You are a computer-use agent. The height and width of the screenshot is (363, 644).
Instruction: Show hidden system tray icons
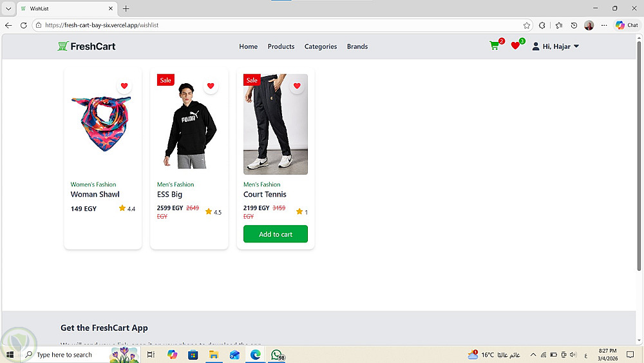click(533, 355)
